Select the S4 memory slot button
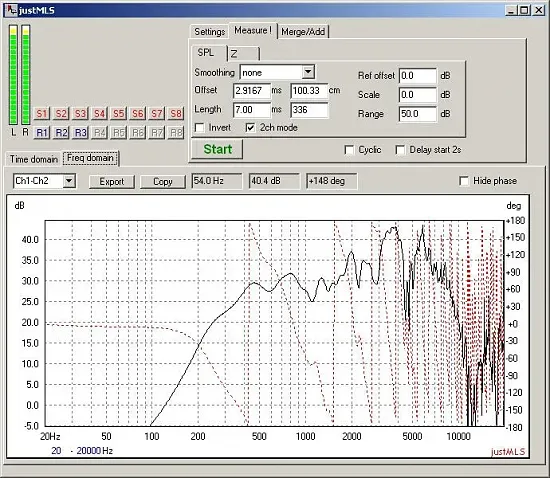Screen dimensions: 550x478 click(x=99, y=114)
